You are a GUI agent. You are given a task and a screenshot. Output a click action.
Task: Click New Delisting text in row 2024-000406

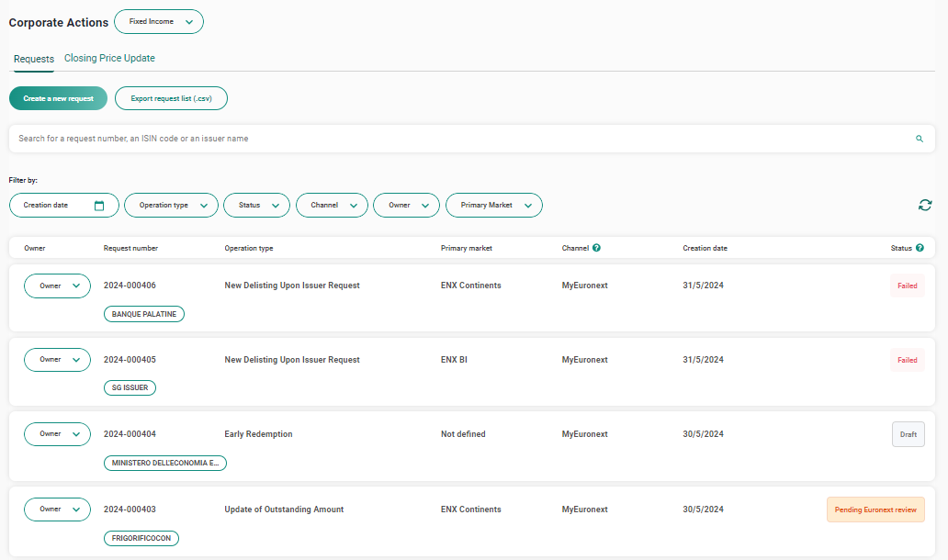(292, 286)
